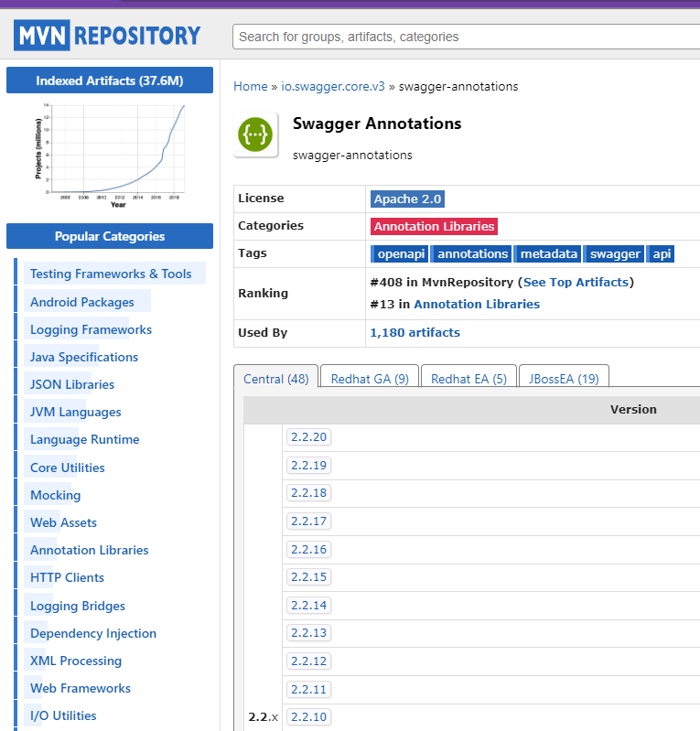
Task: Open XML Processing category
Action: coord(76,661)
